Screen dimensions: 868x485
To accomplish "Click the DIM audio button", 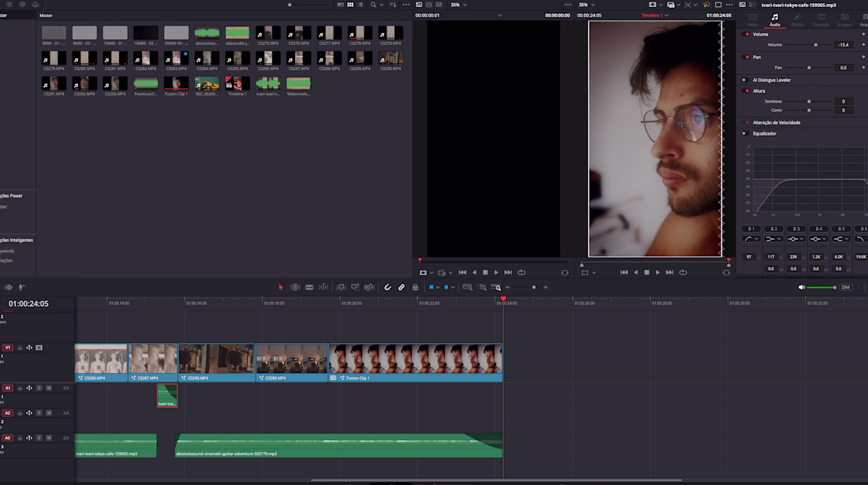I will click(845, 288).
